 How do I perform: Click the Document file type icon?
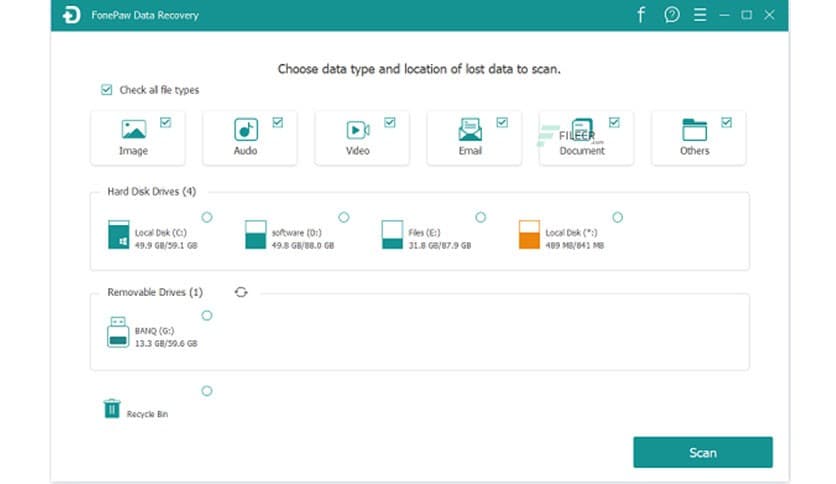tap(582, 130)
